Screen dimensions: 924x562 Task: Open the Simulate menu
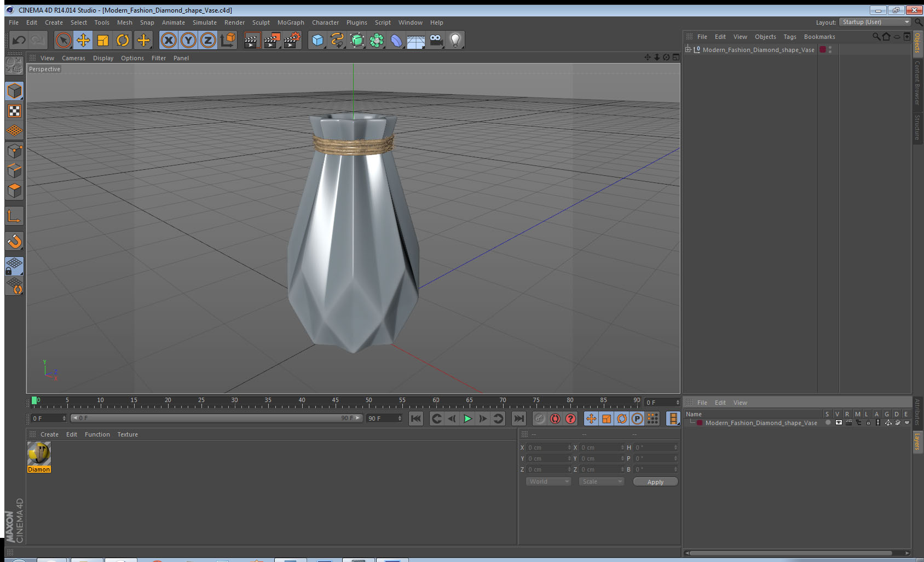click(x=205, y=22)
